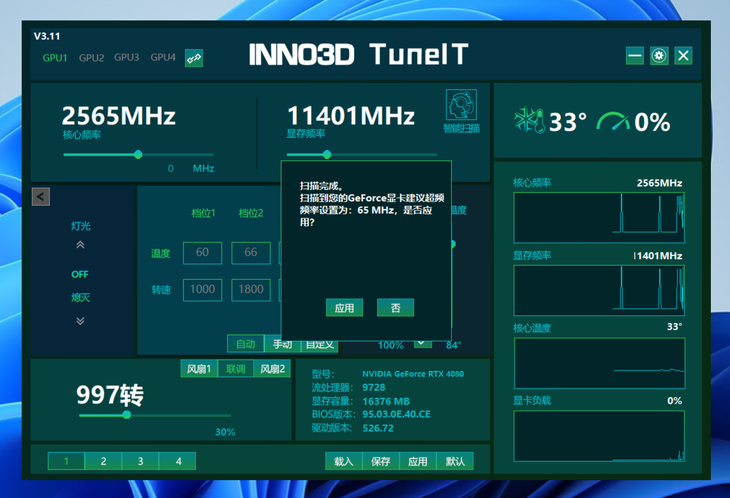Select the GPU1 tab
This screenshot has height=498, width=730.
(55, 58)
